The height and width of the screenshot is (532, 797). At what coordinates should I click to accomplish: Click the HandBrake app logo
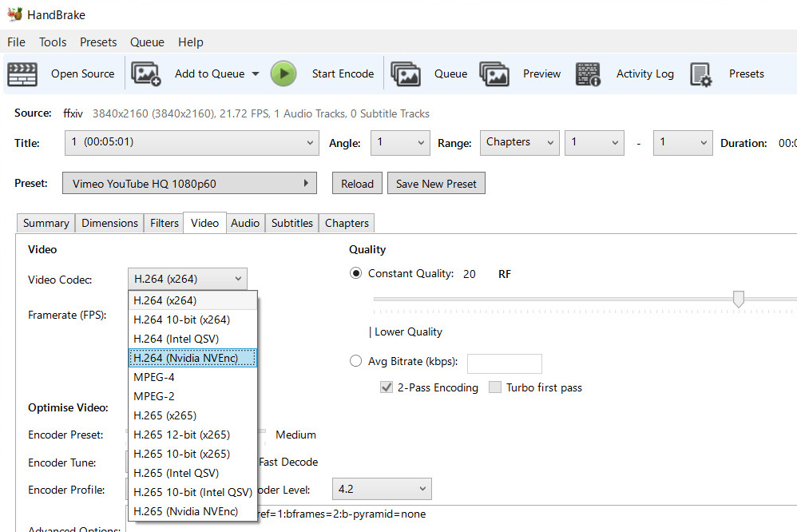(x=14, y=14)
